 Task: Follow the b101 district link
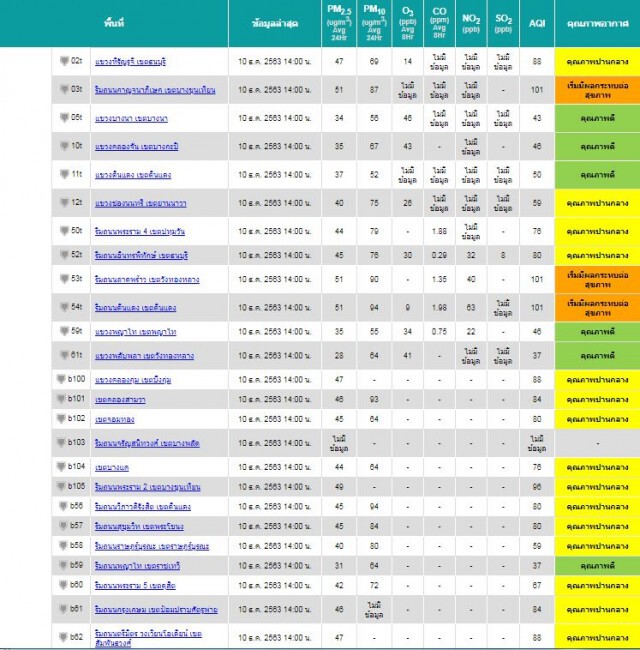[120, 400]
